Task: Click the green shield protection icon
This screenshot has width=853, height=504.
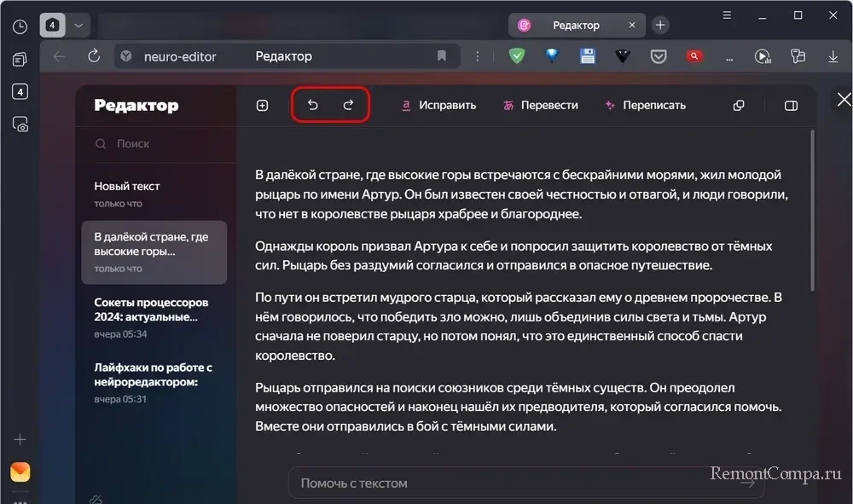Action: point(516,56)
